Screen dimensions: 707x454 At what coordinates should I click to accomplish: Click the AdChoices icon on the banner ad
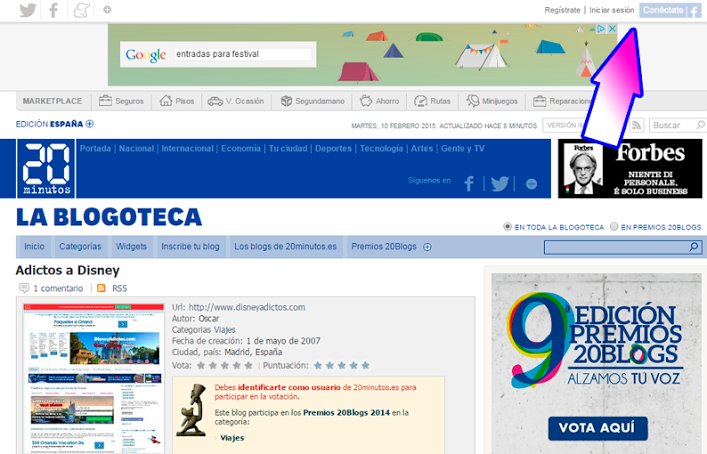point(601,29)
